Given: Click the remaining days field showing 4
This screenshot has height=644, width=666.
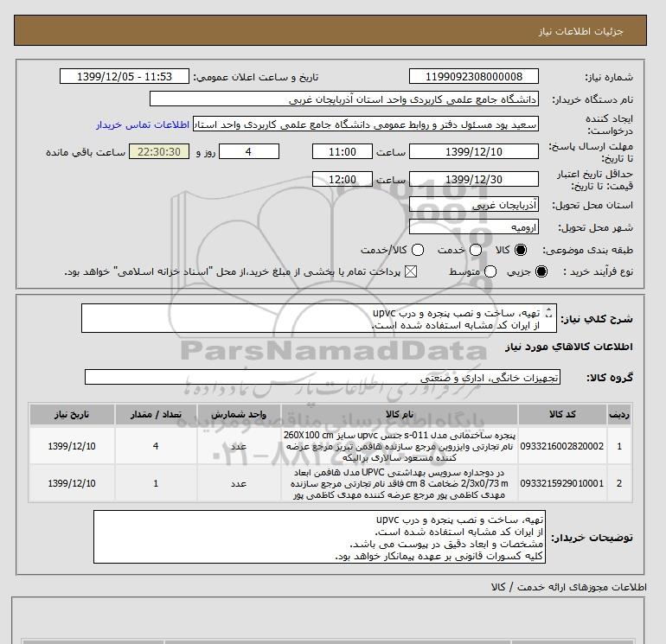Looking at the screenshot, I should click(249, 151).
